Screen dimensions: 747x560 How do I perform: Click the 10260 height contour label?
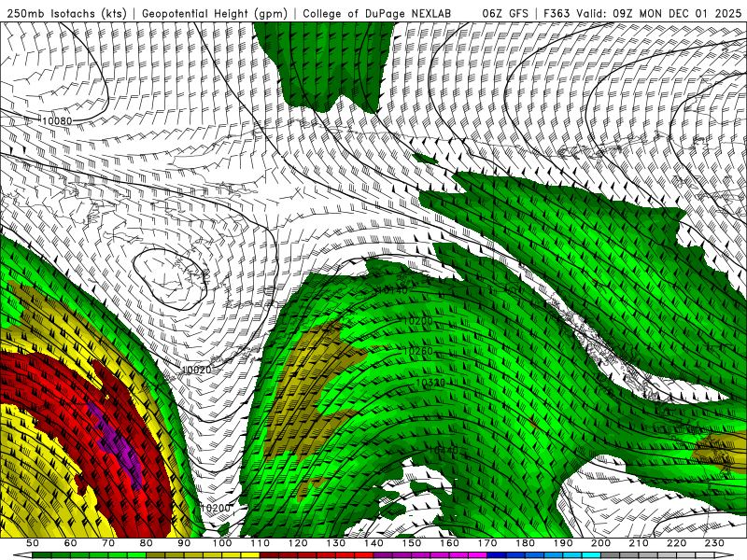pos(417,352)
